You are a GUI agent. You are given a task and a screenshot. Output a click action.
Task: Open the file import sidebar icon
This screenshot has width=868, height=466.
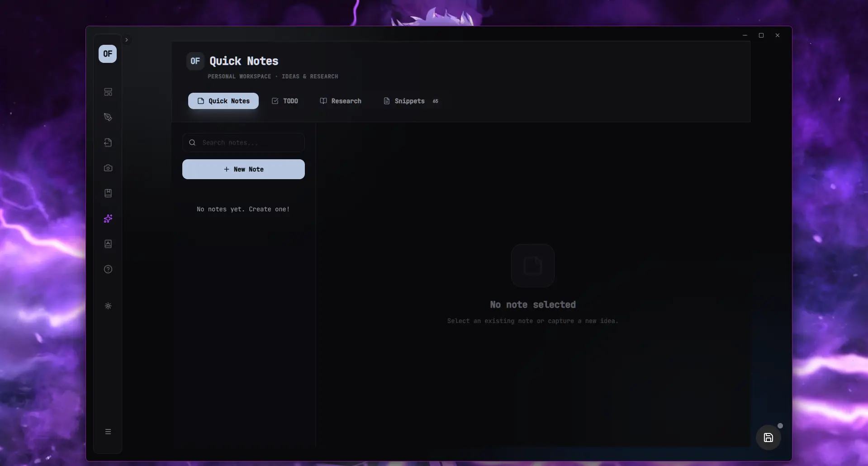coord(108,143)
